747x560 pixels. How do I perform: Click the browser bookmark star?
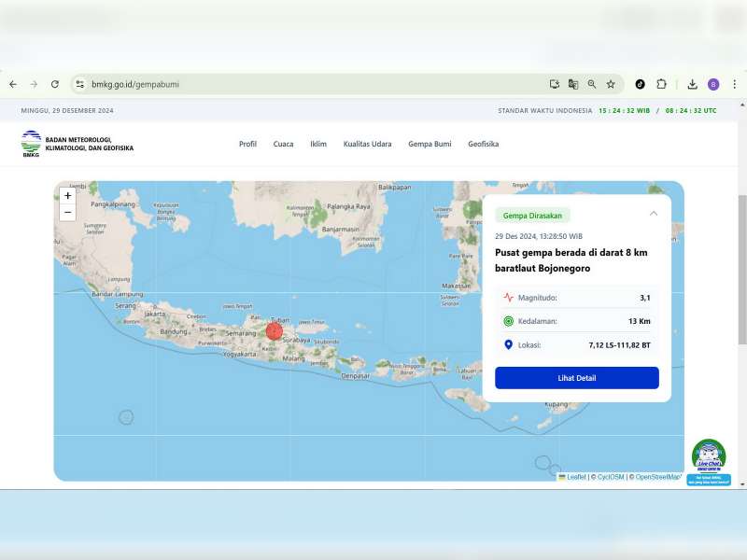[610, 83]
